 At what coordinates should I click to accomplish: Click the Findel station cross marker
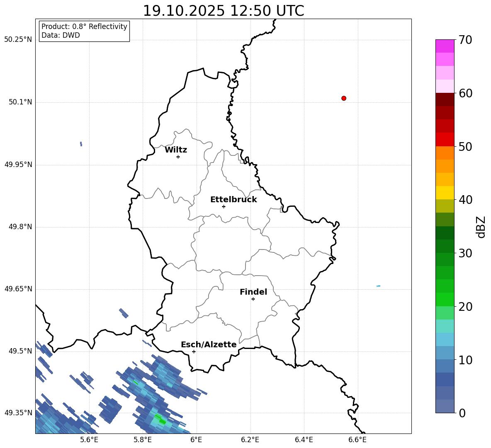tap(253, 299)
